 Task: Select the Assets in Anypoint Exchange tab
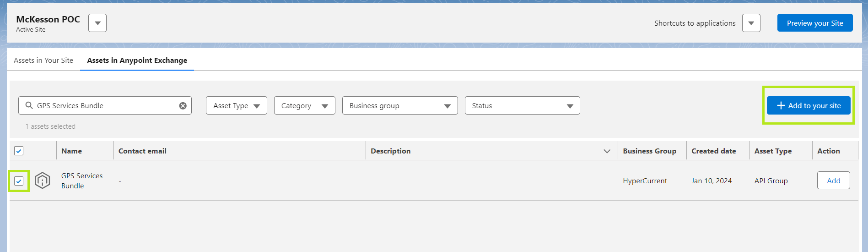tap(137, 60)
